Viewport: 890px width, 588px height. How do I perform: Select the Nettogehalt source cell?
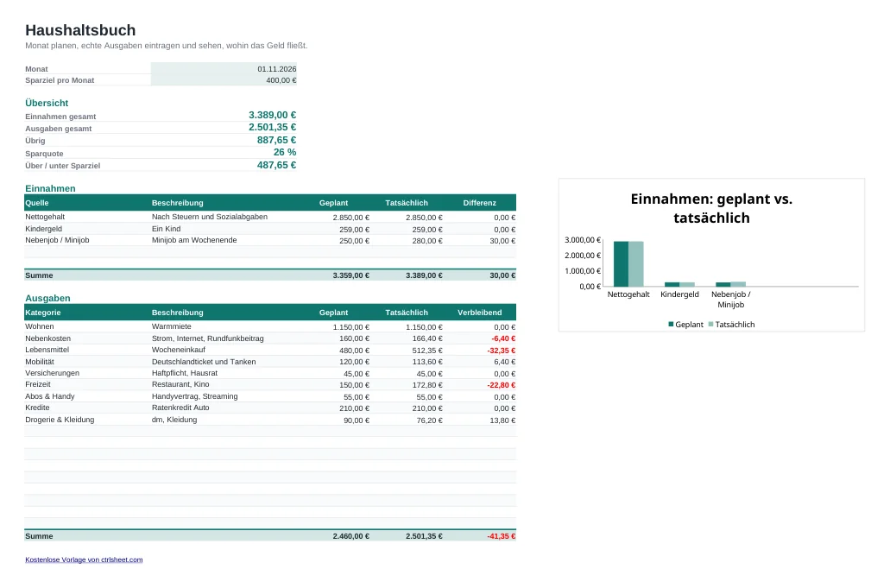(87, 217)
